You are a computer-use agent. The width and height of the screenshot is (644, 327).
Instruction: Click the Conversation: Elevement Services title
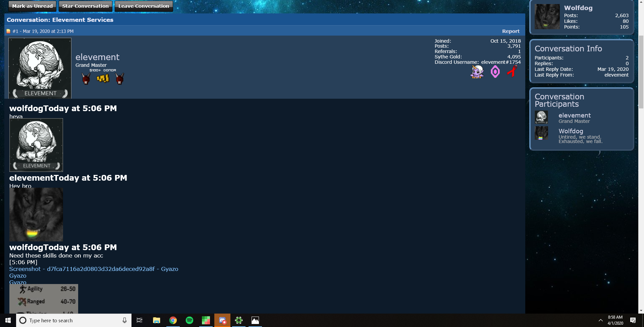coord(60,20)
